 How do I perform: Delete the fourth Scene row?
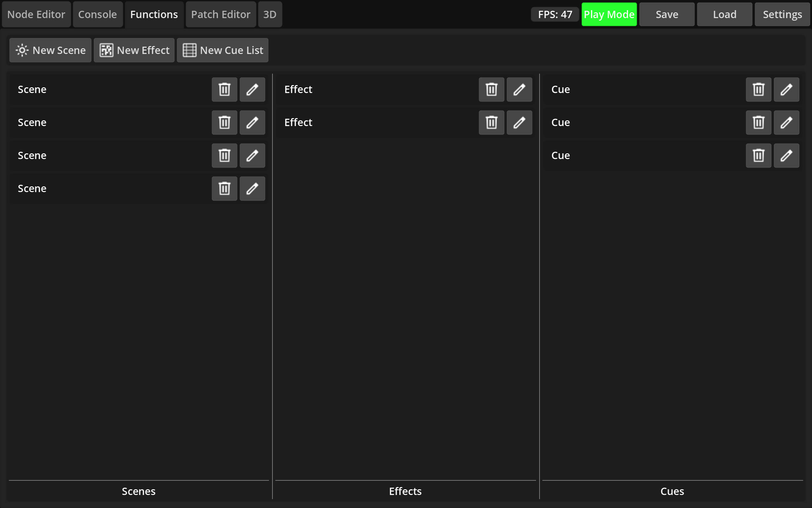[x=225, y=189]
